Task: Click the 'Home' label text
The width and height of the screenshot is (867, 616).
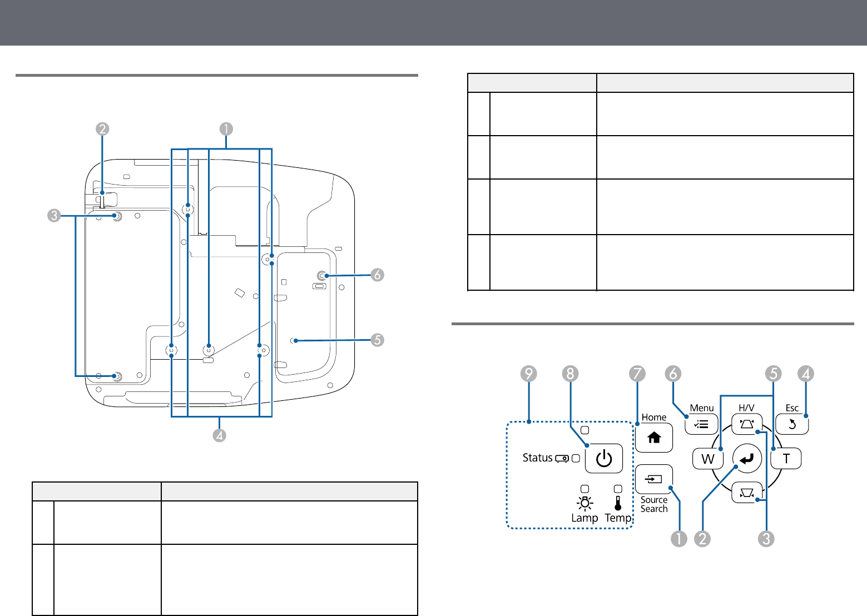Action: pyautogui.click(x=654, y=417)
